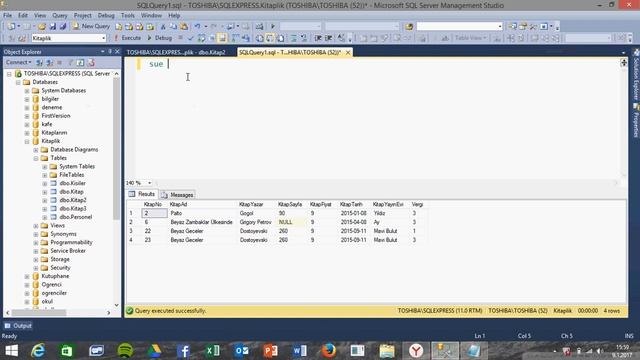Expand the System Databases node
The width and height of the screenshot is (640, 360).
click(x=27, y=91)
